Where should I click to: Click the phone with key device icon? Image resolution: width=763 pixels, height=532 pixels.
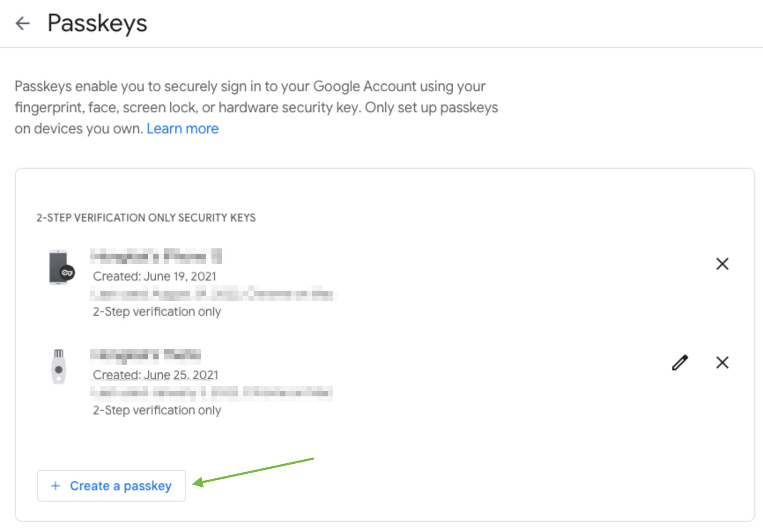pos(61,267)
